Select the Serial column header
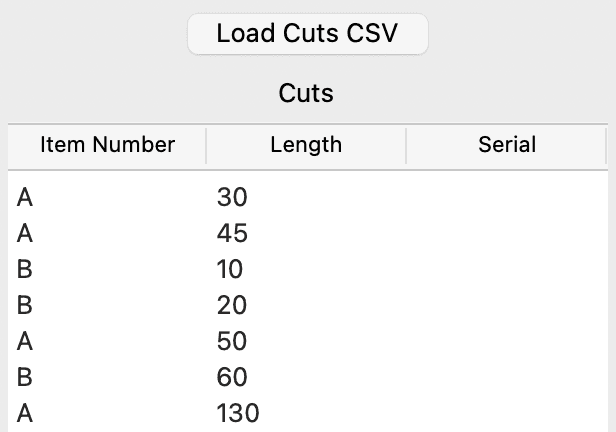Viewport: 616px width, 432px height. [507, 145]
